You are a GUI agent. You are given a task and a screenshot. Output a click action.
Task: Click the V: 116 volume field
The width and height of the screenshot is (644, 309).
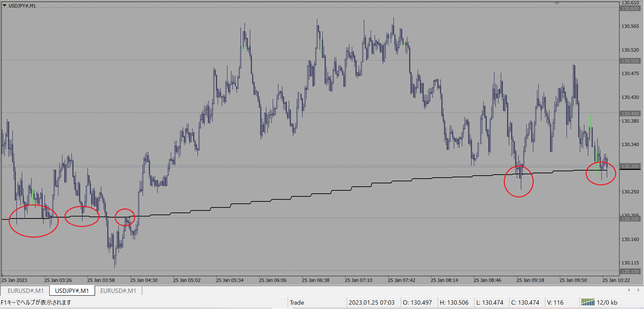click(555, 302)
